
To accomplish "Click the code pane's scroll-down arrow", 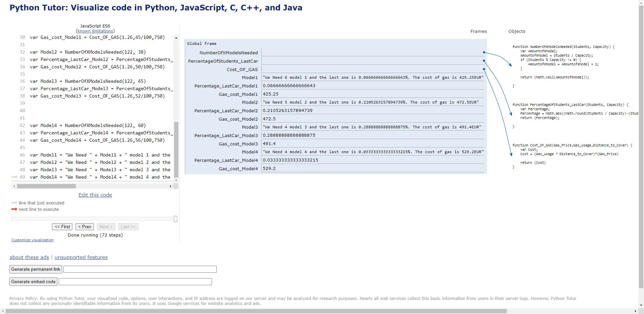I will pos(176,180).
